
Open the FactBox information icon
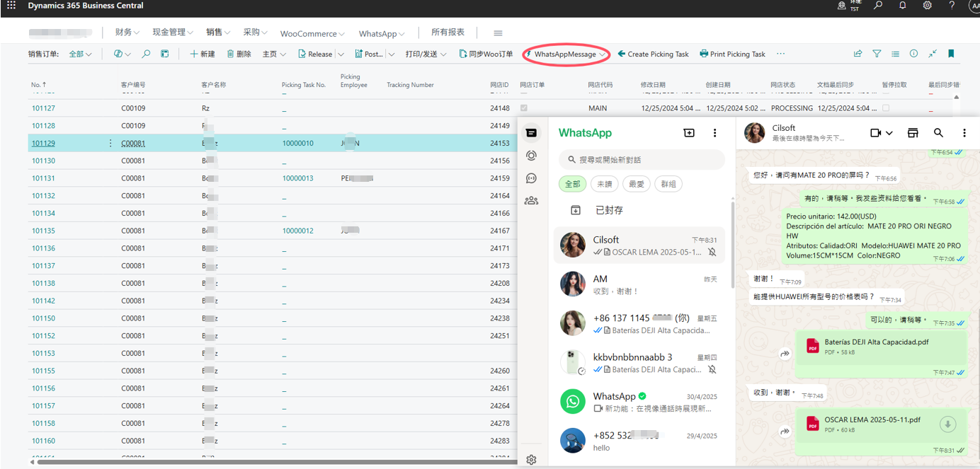913,54
